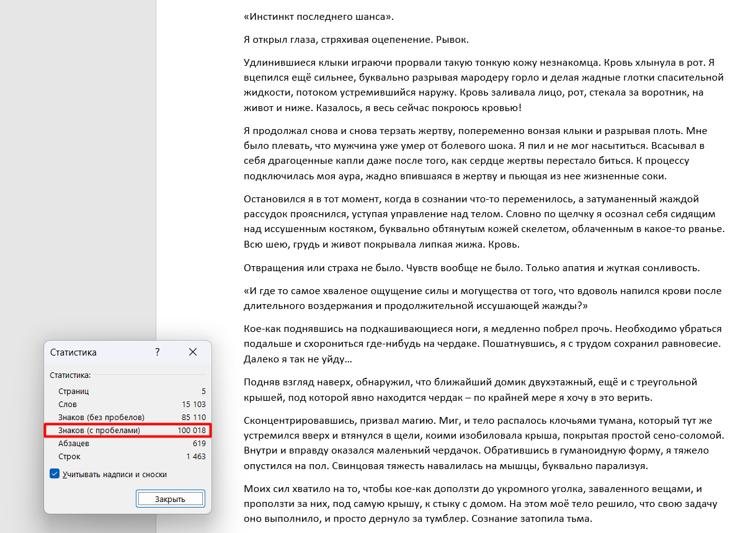Toggle the "Учитывать надписи и сноски" checkbox
The width and height of the screenshot is (756, 533).
55,474
